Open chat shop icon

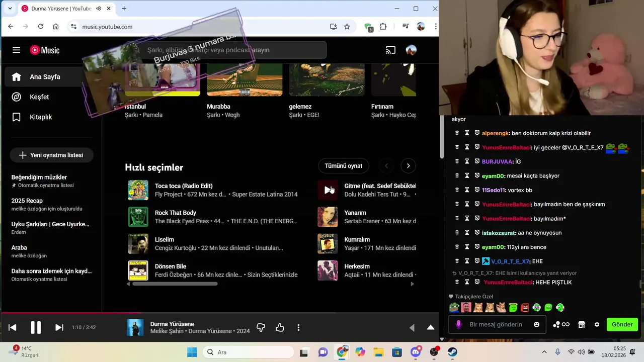[x=582, y=325]
